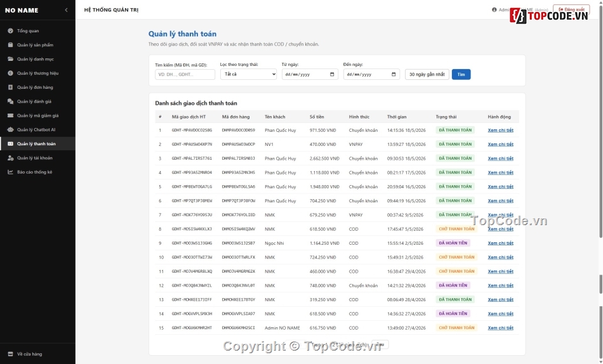Click the Thời gian column header

click(397, 117)
